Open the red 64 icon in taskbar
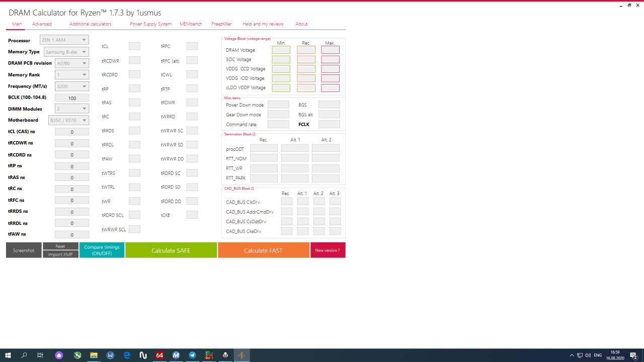This screenshot has height=362, width=644. [159, 355]
